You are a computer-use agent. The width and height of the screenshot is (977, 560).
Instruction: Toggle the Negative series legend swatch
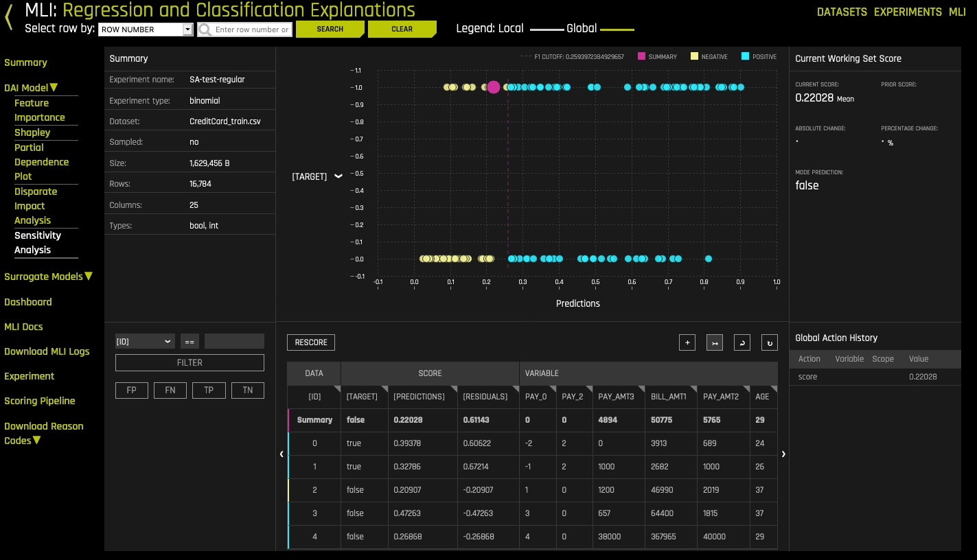tap(694, 56)
